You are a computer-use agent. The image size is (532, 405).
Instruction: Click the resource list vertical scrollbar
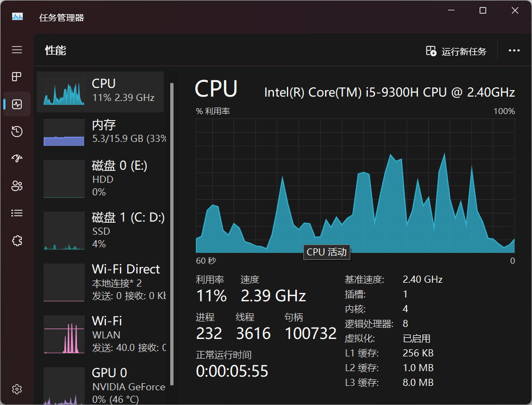[x=172, y=235]
